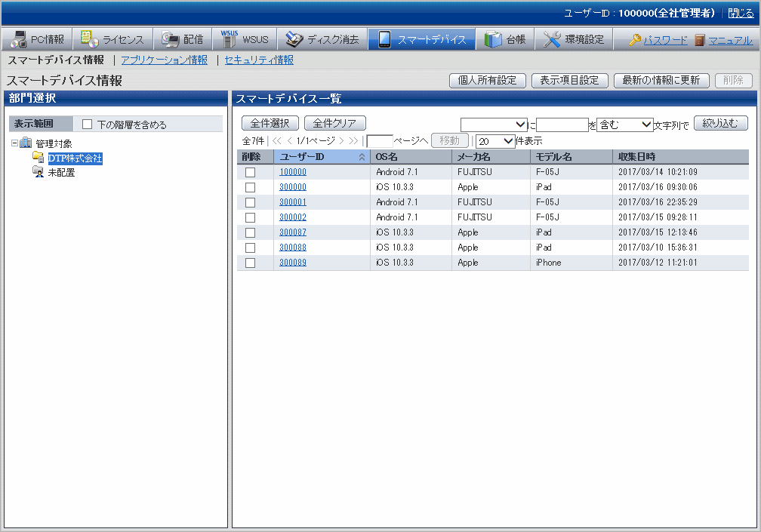Select 未配置 in the department tree
The image size is (761, 532).
coord(61,173)
